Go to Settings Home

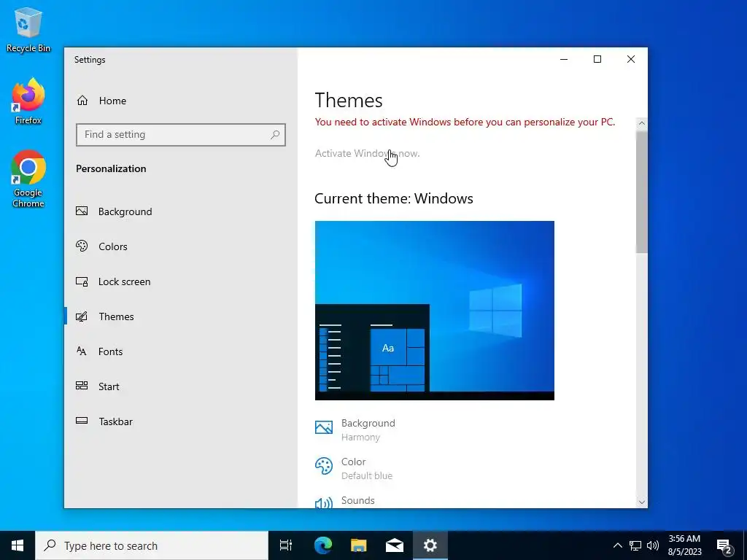(x=181, y=101)
